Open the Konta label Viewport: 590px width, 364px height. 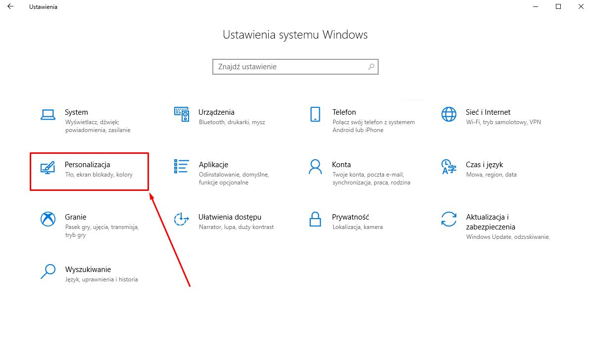pyautogui.click(x=342, y=165)
